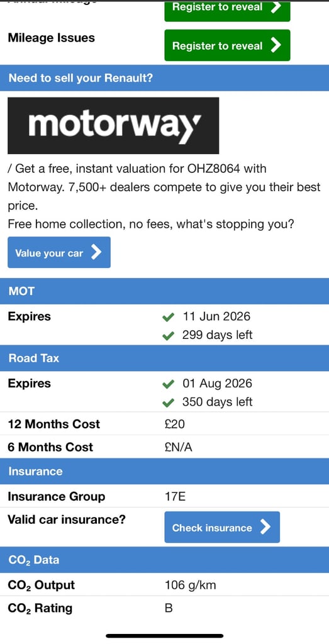Select the MOT section header
The image size is (329, 644).
point(164,291)
